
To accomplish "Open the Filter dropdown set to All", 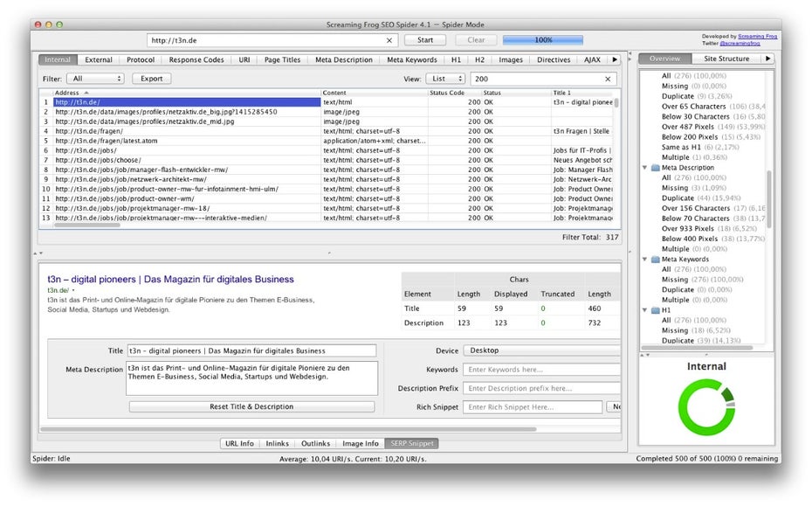I will click(96, 79).
